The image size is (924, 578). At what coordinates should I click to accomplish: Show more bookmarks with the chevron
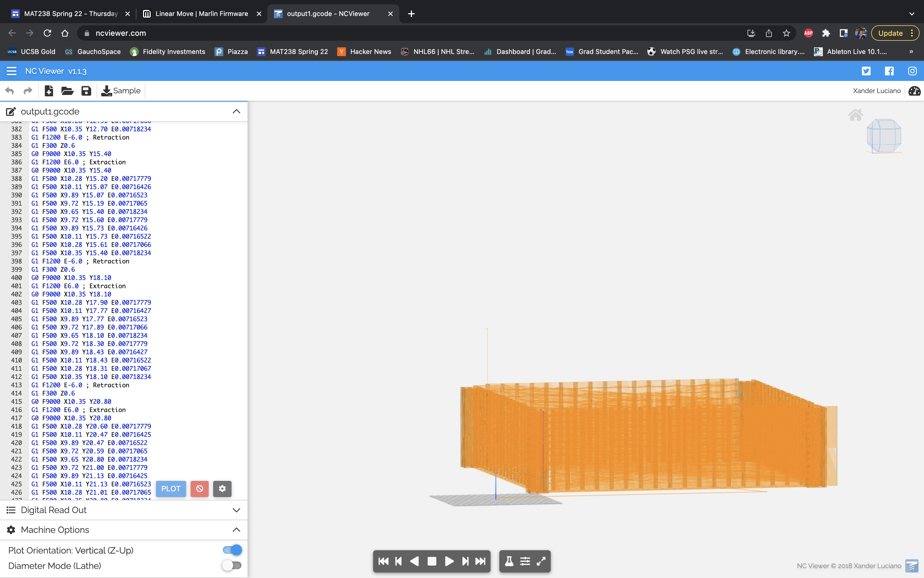pyautogui.click(x=911, y=52)
